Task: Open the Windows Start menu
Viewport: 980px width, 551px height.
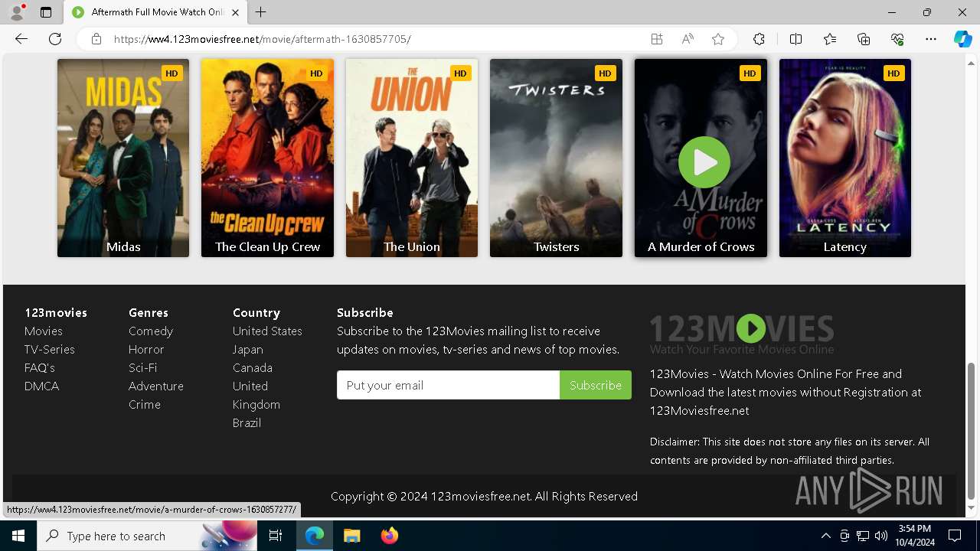Action: click(18, 536)
